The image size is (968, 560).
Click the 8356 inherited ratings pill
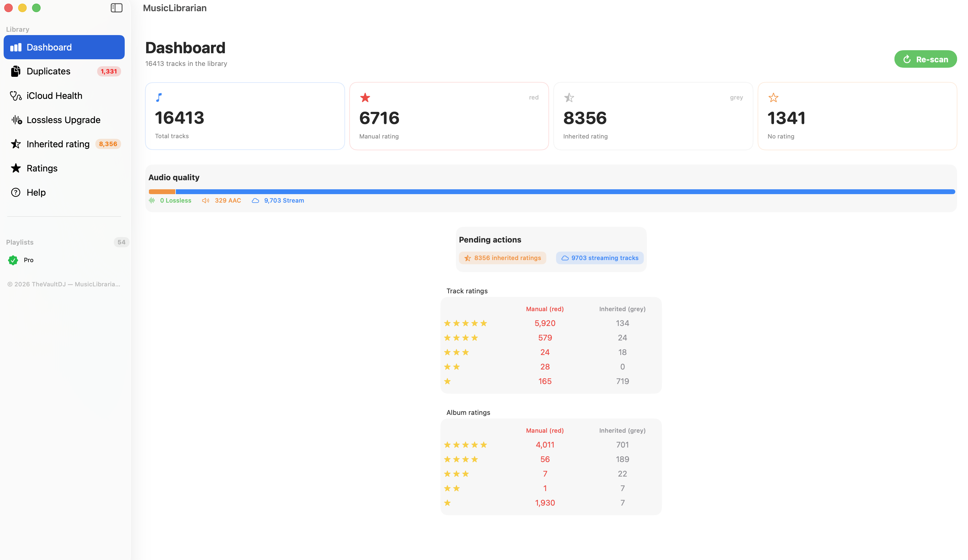click(502, 258)
